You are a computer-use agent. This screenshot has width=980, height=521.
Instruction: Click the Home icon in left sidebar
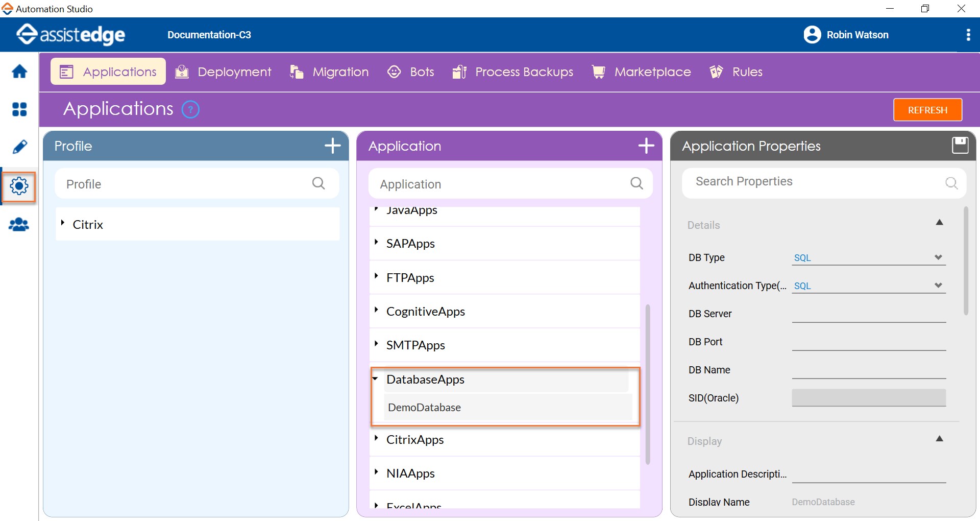click(x=19, y=72)
